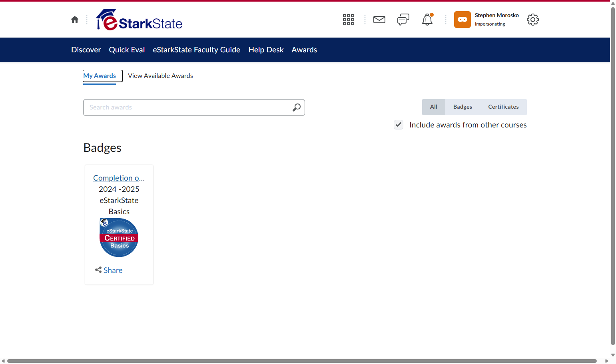
Task: Open Help Desk in the navigation bar
Action: 266,50
